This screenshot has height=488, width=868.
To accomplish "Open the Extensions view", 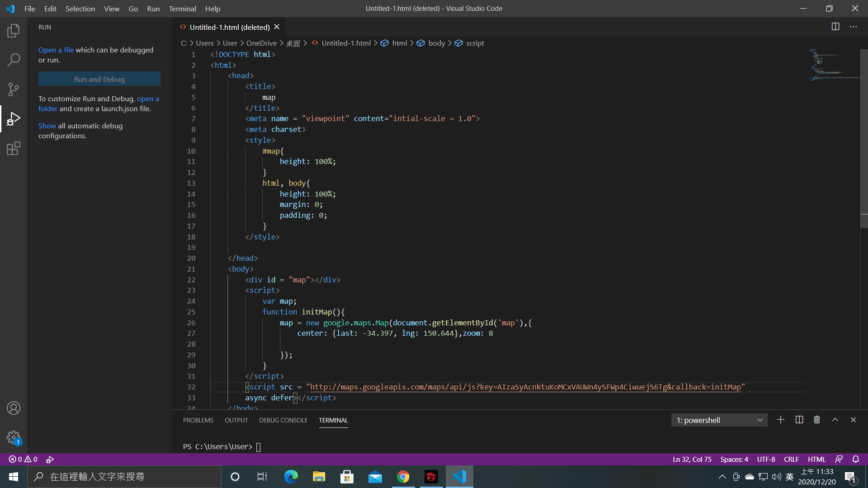I will pyautogui.click(x=14, y=148).
